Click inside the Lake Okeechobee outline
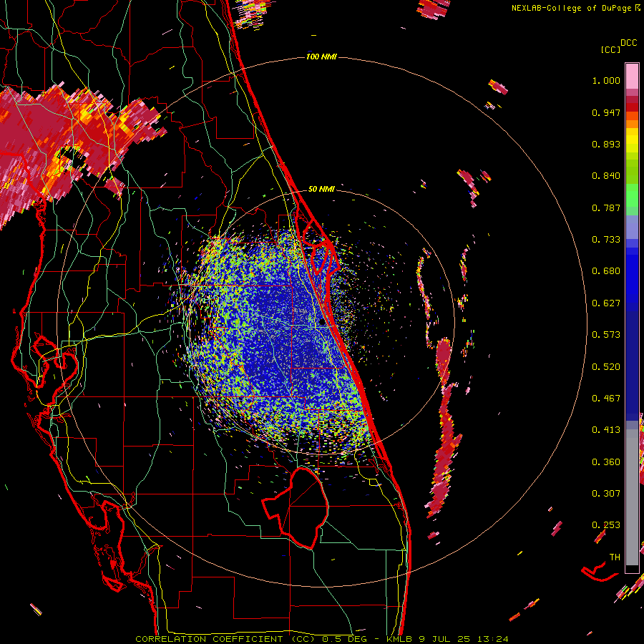Image resolution: width=644 pixels, height=644 pixels. tap(300, 507)
